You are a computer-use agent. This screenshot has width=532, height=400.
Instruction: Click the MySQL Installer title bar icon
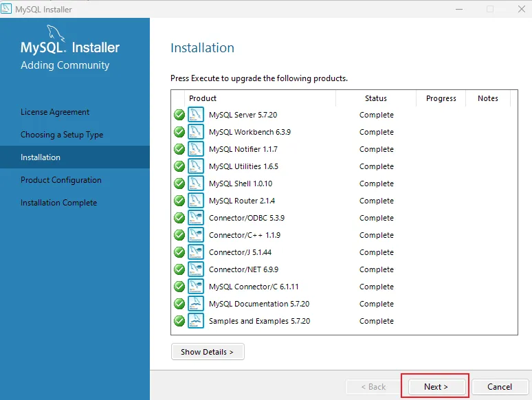pyautogui.click(x=7, y=10)
